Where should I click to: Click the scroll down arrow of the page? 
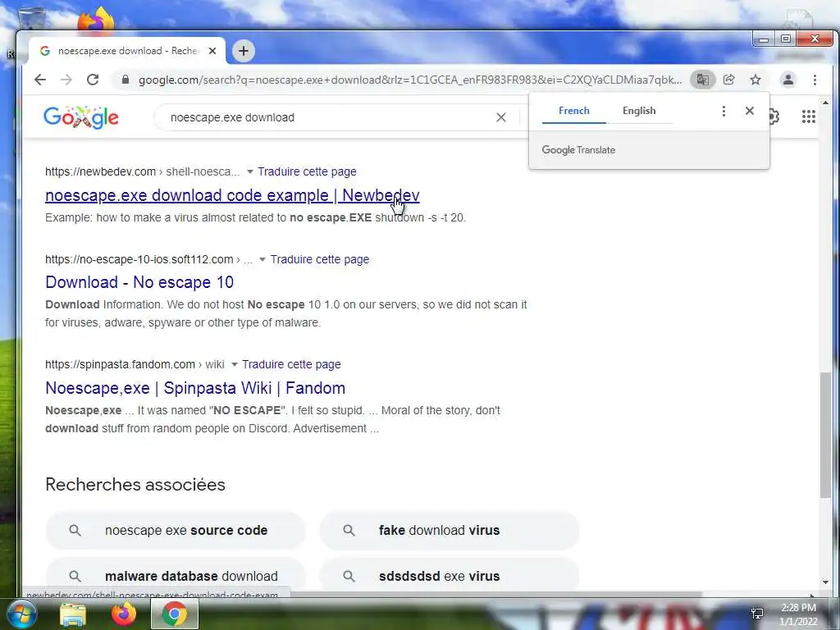(x=825, y=582)
